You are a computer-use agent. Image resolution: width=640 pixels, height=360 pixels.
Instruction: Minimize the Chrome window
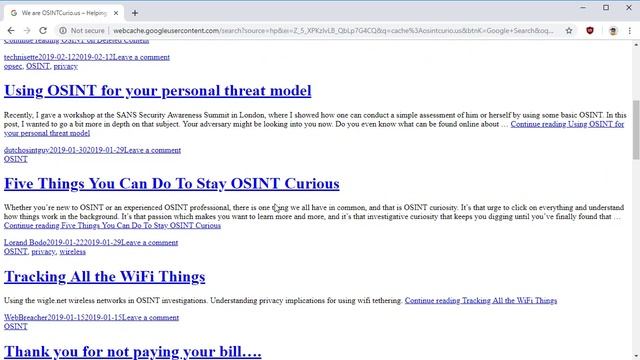pyautogui.click(x=583, y=8)
